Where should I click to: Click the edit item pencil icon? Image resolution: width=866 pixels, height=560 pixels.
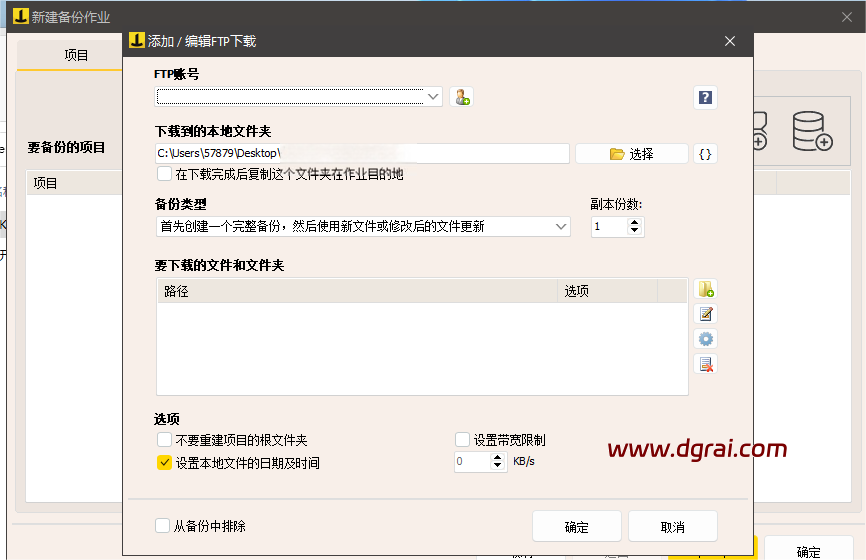[x=706, y=315]
